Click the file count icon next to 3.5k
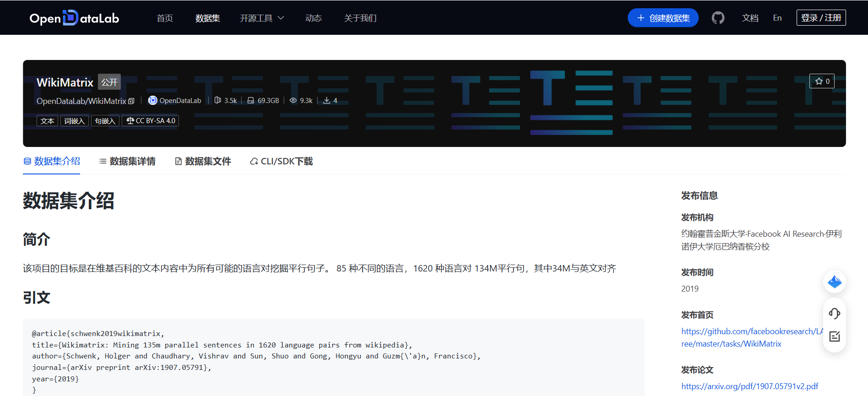The image size is (868, 396). tap(218, 100)
